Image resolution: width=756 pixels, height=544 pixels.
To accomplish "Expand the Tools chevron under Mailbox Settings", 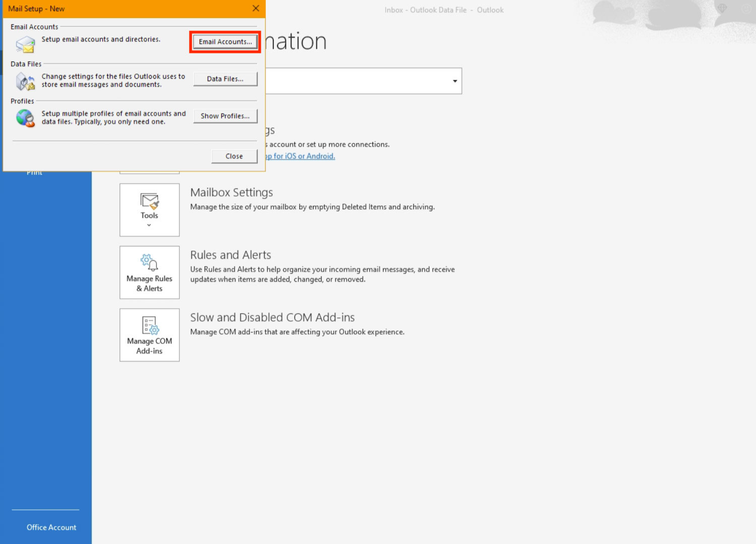I will point(149,225).
